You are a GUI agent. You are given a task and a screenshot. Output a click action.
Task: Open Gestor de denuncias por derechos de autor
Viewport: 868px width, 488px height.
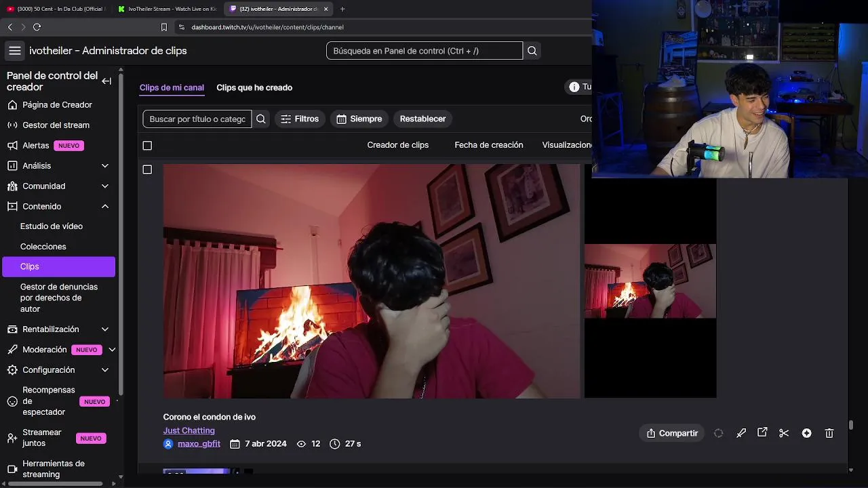coord(59,298)
